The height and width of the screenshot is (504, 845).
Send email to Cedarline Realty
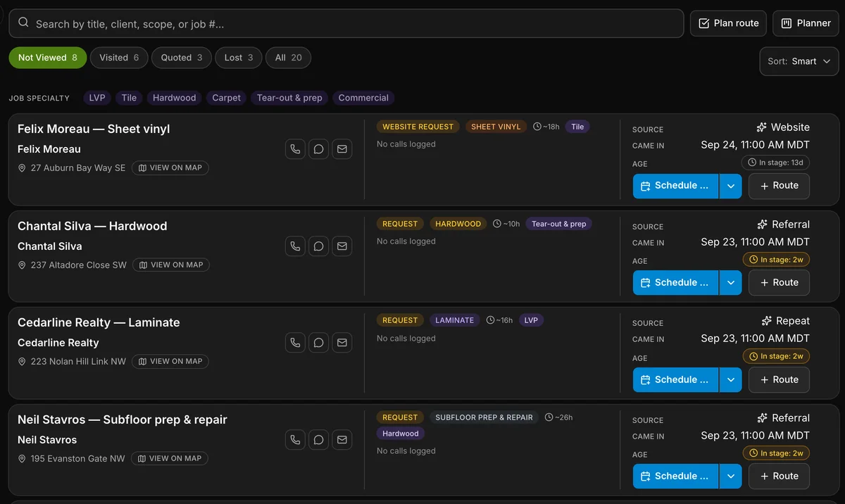[342, 343]
